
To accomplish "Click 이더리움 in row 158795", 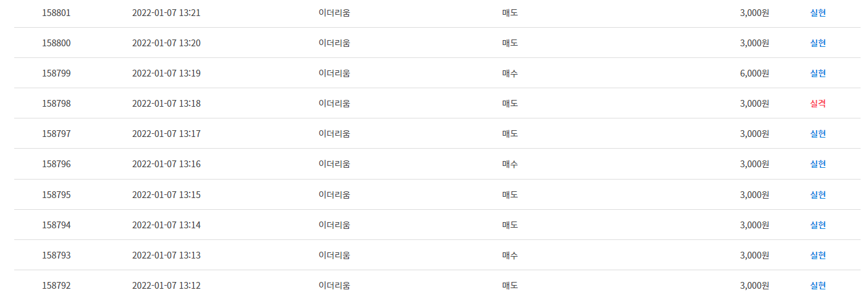I will click(x=334, y=195).
